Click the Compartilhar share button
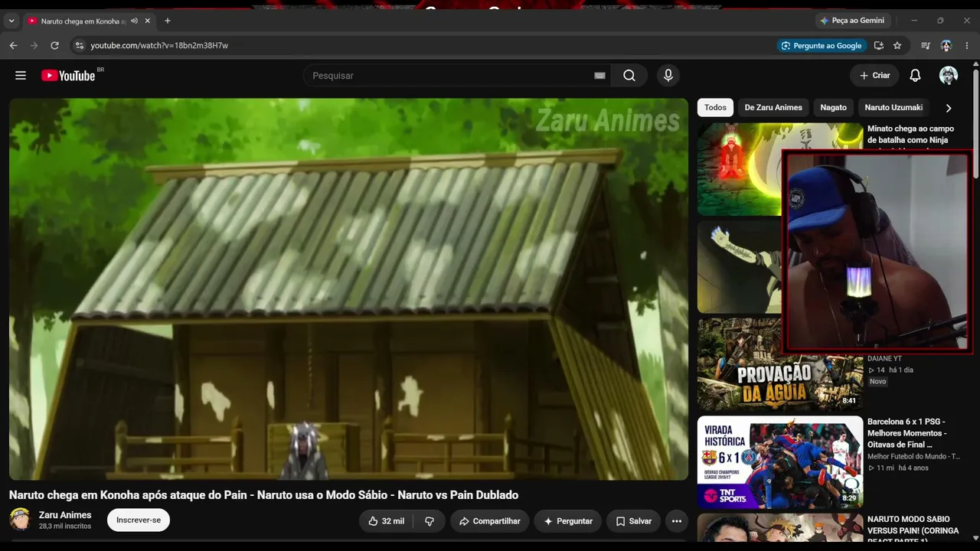Image resolution: width=980 pixels, height=551 pixels. 489,521
